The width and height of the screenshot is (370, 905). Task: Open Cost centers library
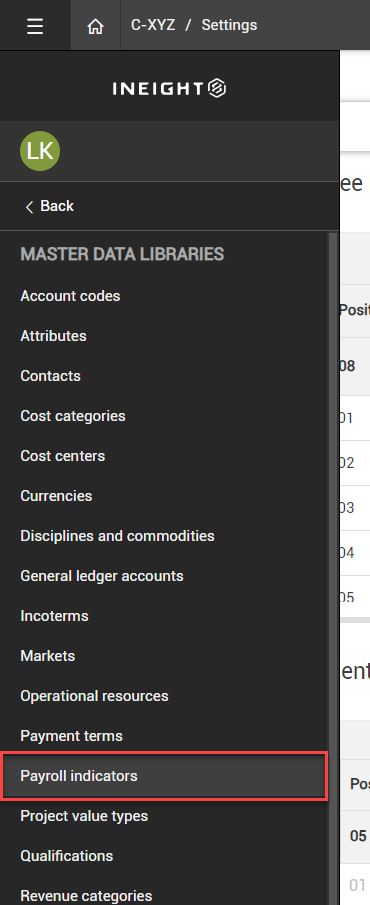point(62,456)
